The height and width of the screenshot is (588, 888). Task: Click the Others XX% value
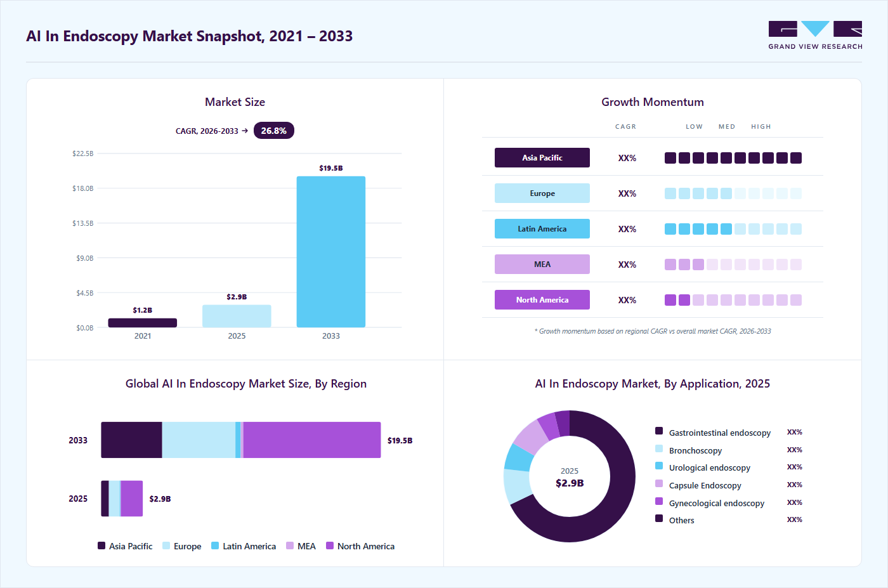click(x=795, y=519)
